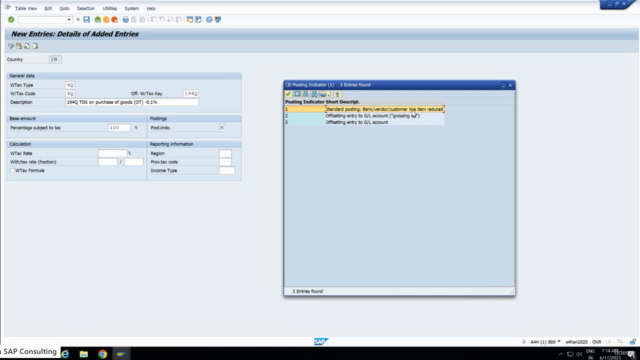Expand the system info dropdown in status bar
Viewport: 640px width, 360px height.
[x=559, y=342]
